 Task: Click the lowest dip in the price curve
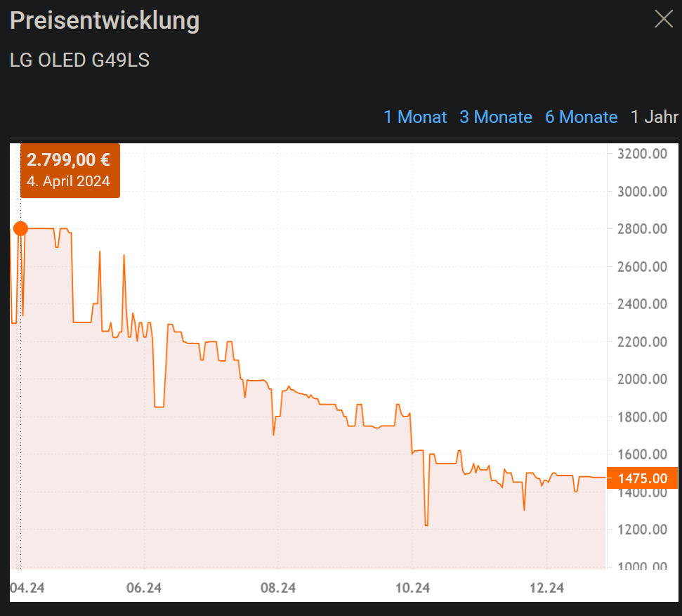[427, 524]
